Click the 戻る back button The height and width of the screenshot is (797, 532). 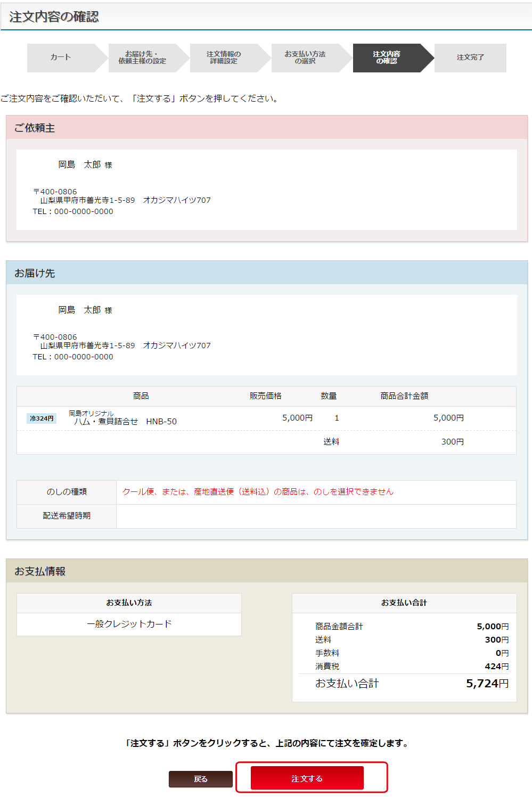(x=201, y=779)
